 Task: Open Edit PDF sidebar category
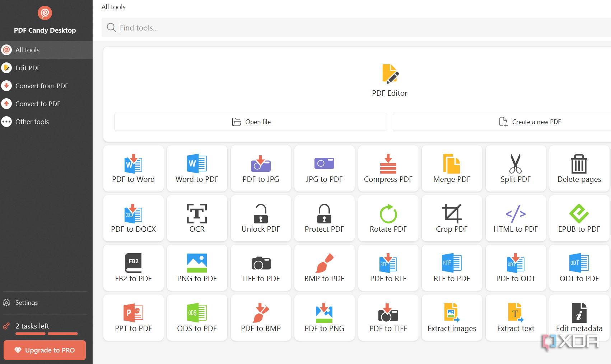point(46,68)
